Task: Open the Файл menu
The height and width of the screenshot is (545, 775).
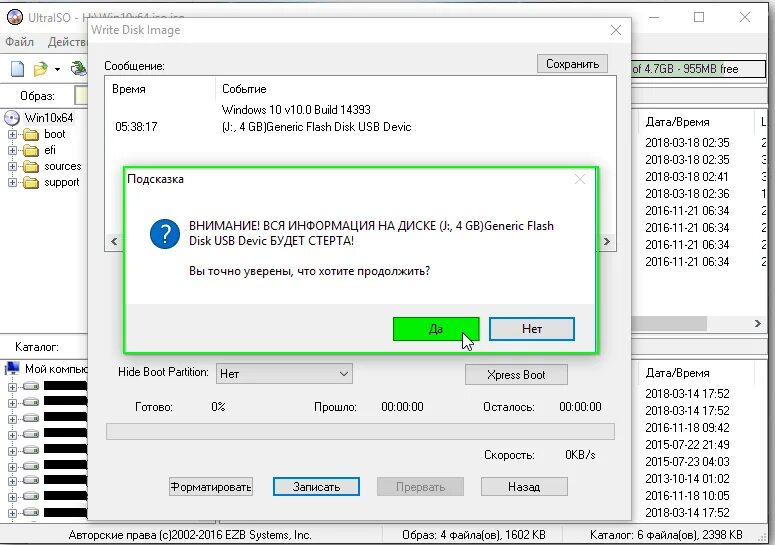Action: pyautogui.click(x=19, y=42)
